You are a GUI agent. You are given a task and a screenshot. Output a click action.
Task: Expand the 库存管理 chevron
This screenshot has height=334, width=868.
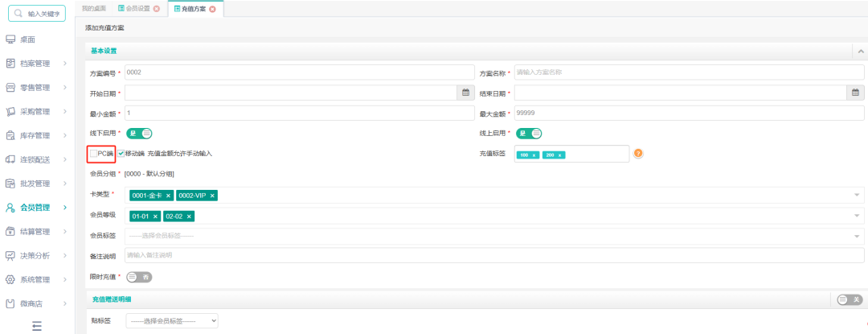click(65, 136)
